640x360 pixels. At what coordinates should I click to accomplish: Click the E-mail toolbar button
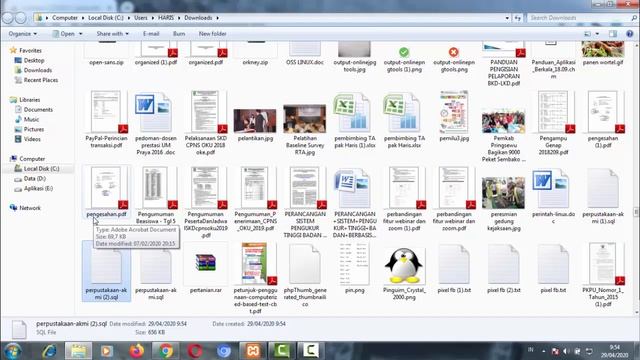(151, 34)
